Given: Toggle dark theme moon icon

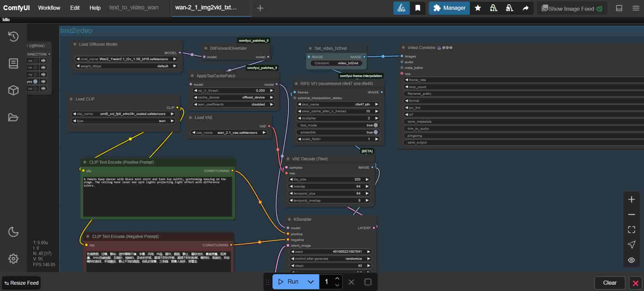Looking at the screenshot, I should coord(13,232).
